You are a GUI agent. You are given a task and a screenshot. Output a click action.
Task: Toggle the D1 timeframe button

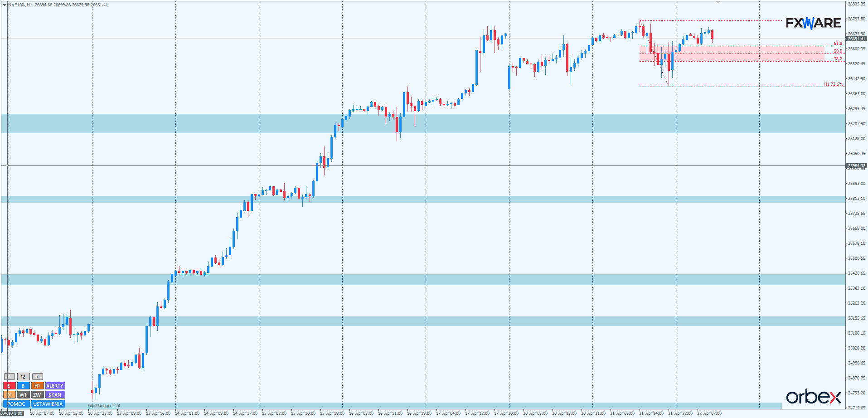point(9,395)
